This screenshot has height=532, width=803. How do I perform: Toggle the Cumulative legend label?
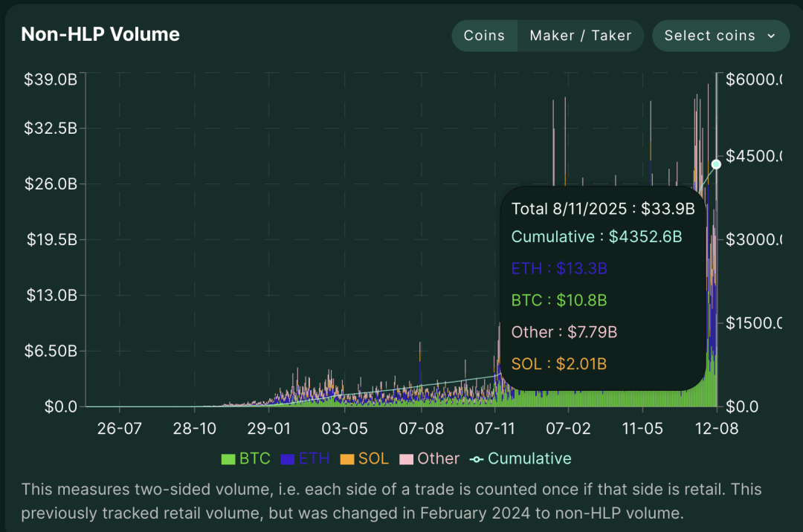[529, 459]
